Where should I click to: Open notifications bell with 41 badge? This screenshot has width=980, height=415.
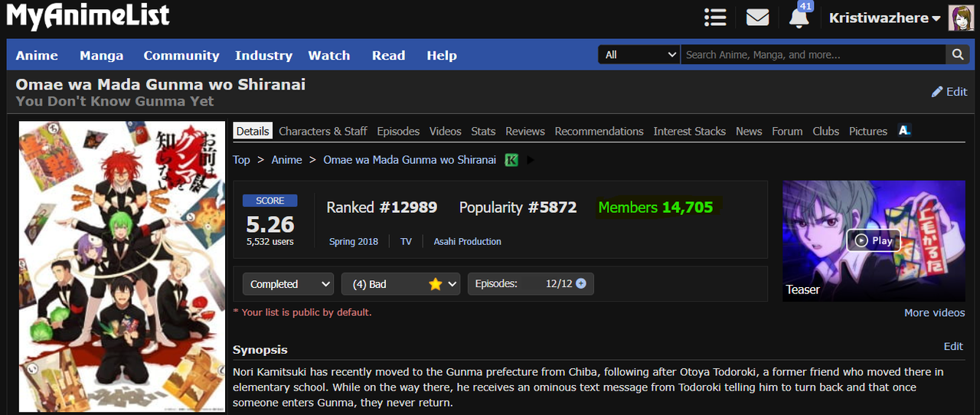pos(799,15)
